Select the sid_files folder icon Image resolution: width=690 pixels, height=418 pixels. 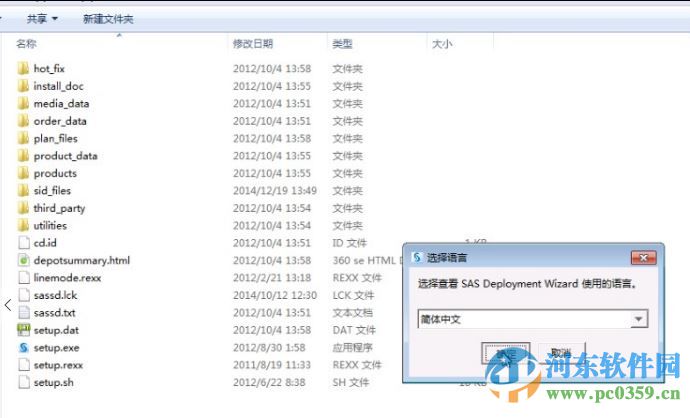click(x=23, y=191)
